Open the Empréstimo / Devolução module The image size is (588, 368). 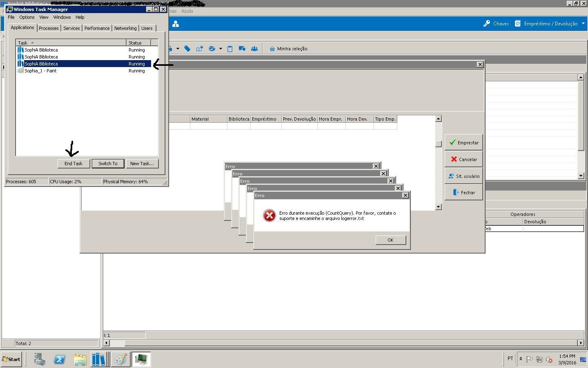pyautogui.click(x=546, y=24)
